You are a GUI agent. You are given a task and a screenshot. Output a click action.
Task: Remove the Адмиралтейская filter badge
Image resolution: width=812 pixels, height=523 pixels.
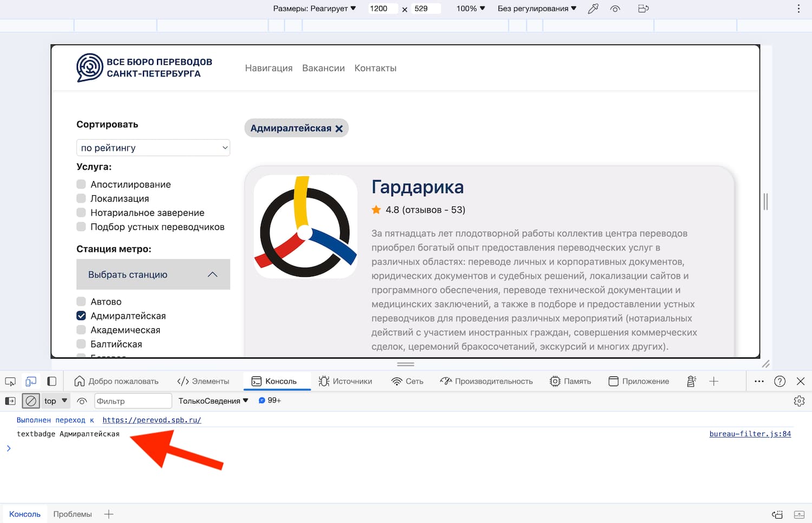point(339,129)
